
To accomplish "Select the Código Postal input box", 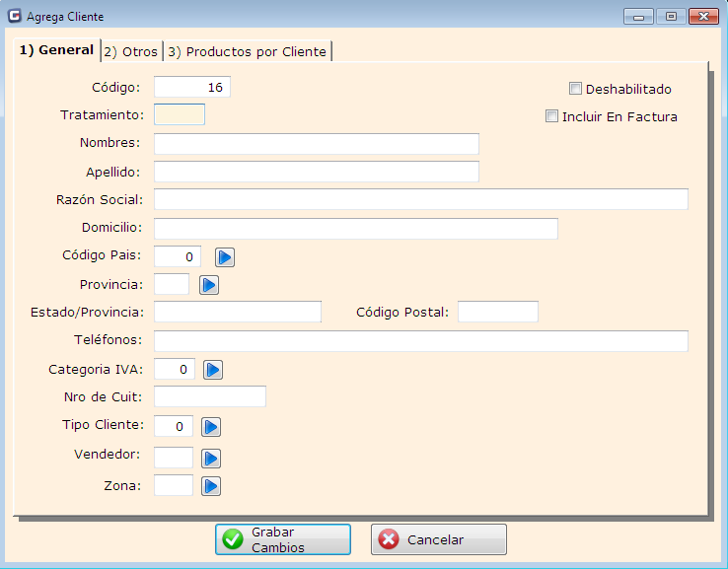I will click(497, 313).
